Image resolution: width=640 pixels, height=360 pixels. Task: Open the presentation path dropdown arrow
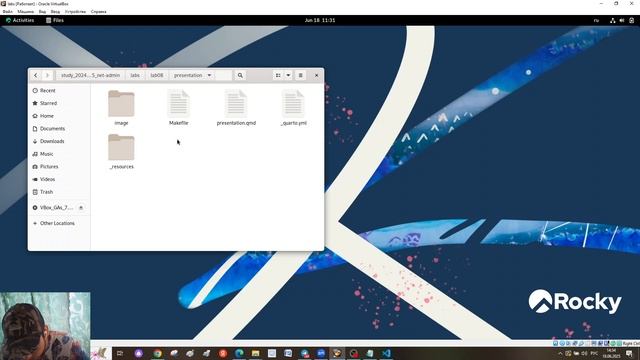209,76
